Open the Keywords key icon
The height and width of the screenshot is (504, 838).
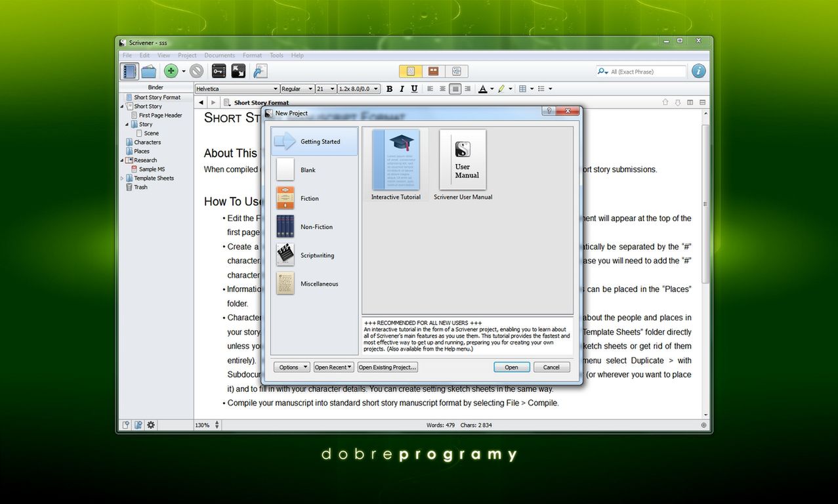(219, 72)
